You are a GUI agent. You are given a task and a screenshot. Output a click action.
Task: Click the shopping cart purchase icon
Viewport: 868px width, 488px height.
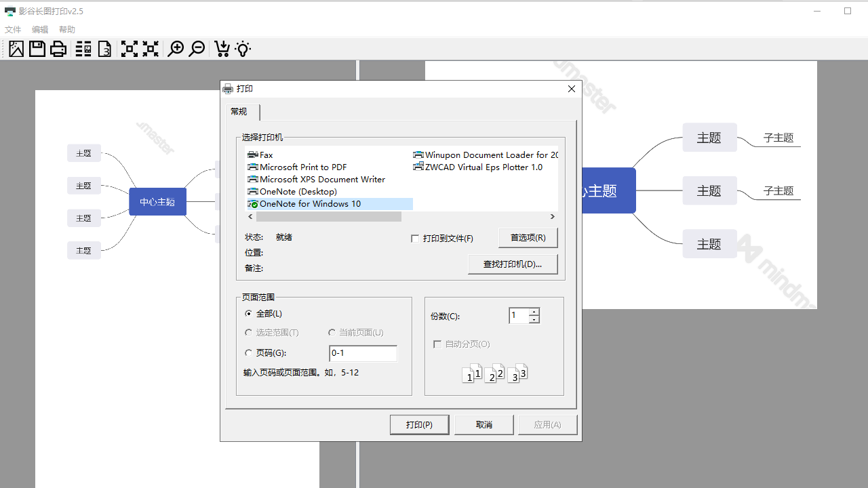[222, 49]
